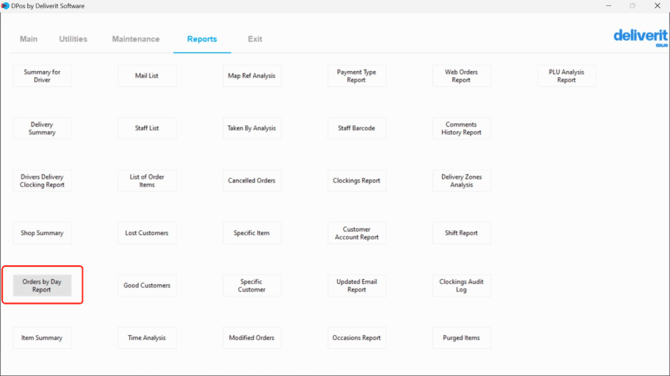Open the Utilities tab
This screenshot has width=670, height=376.
pos(73,39)
